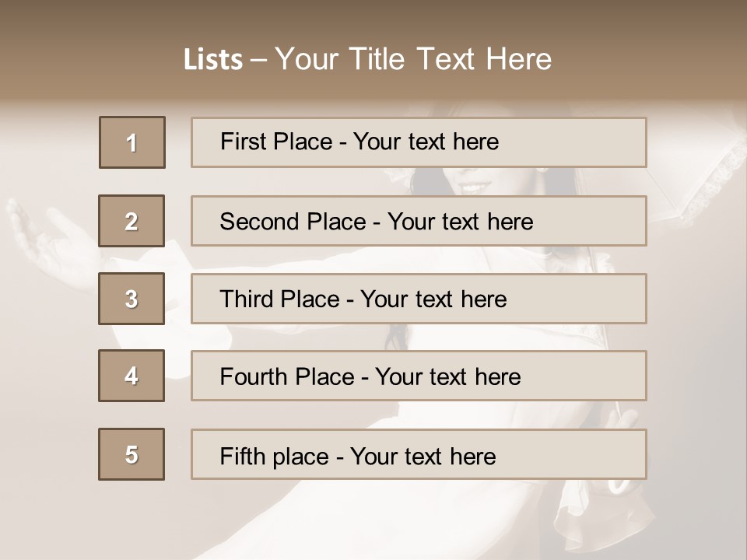Select the number 2 box
Viewport: 747px width, 560px height.
(132, 221)
